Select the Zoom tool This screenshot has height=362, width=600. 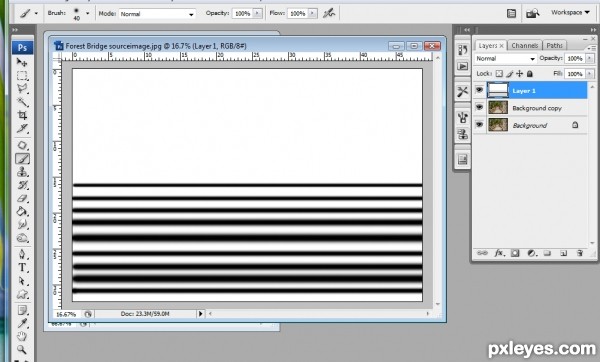22,349
